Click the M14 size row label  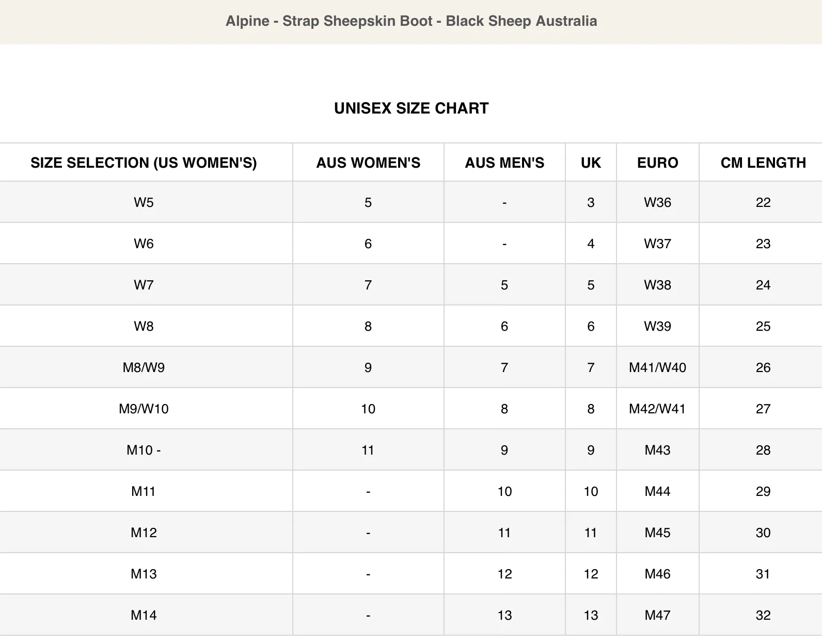(x=144, y=615)
